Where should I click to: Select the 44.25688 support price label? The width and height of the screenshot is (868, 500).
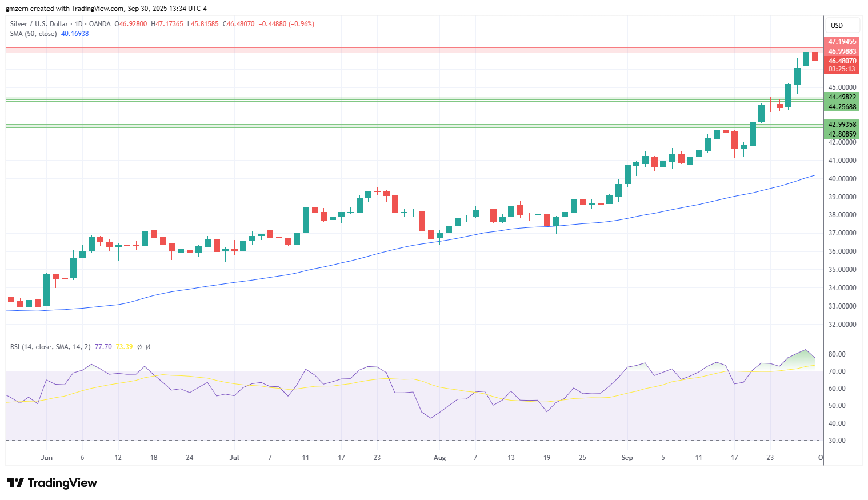[842, 107]
